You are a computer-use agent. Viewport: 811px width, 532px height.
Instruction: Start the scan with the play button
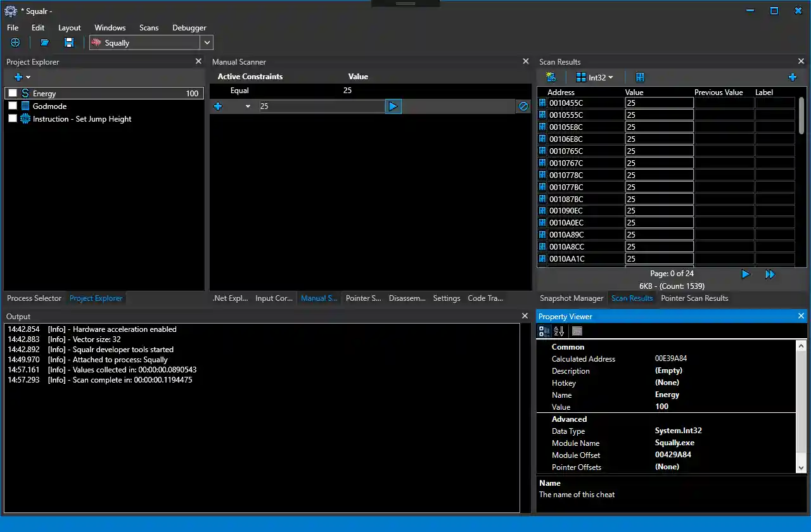pyautogui.click(x=393, y=106)
